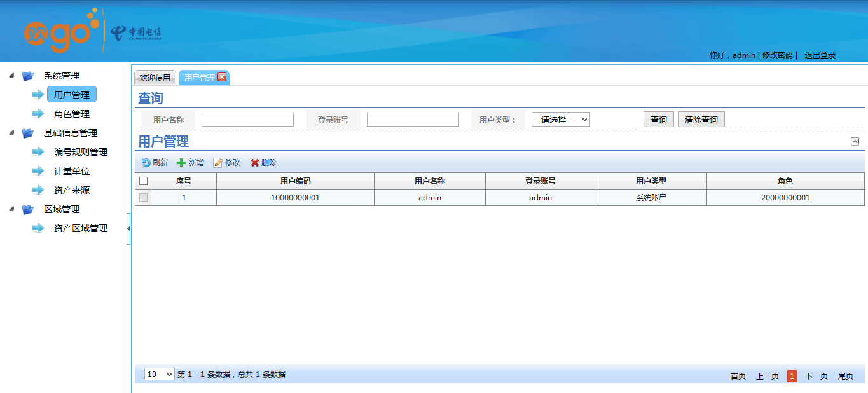Image resolution: width=868 pixels, height=393 pixels.
Task: Open 角色管理 in the sidebar
Action: coord(72,114)
